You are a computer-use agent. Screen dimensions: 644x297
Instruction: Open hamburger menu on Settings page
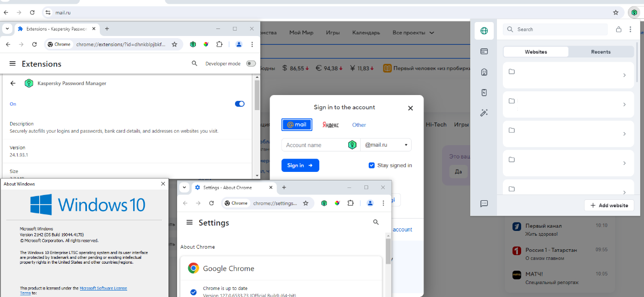coord(189,222)
